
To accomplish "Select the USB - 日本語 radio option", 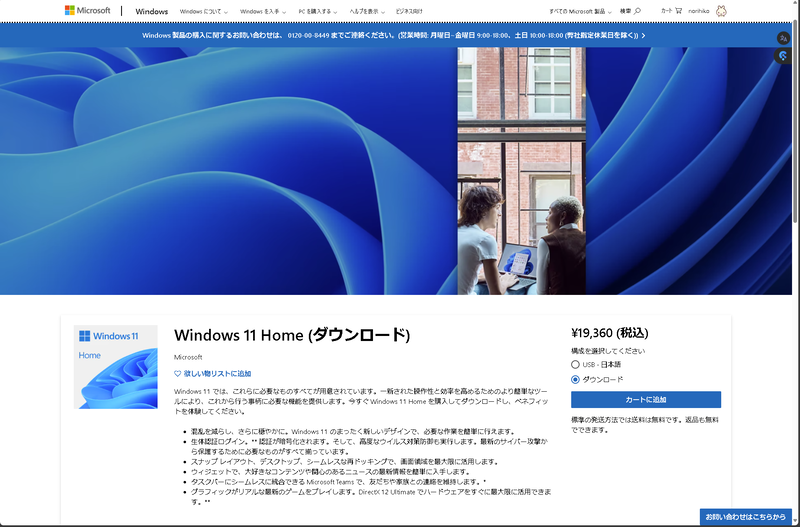I will pos(575,365).
